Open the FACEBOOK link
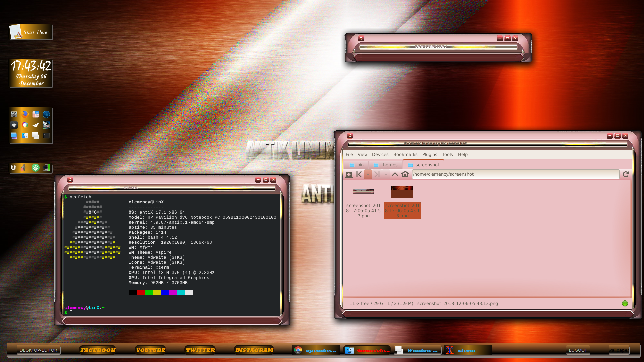 (98, 350)
